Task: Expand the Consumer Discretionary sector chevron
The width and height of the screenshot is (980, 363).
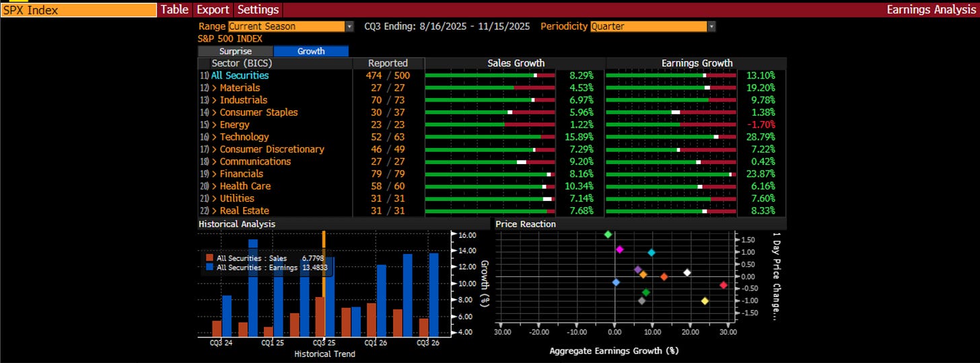Action: coord(214,149)
